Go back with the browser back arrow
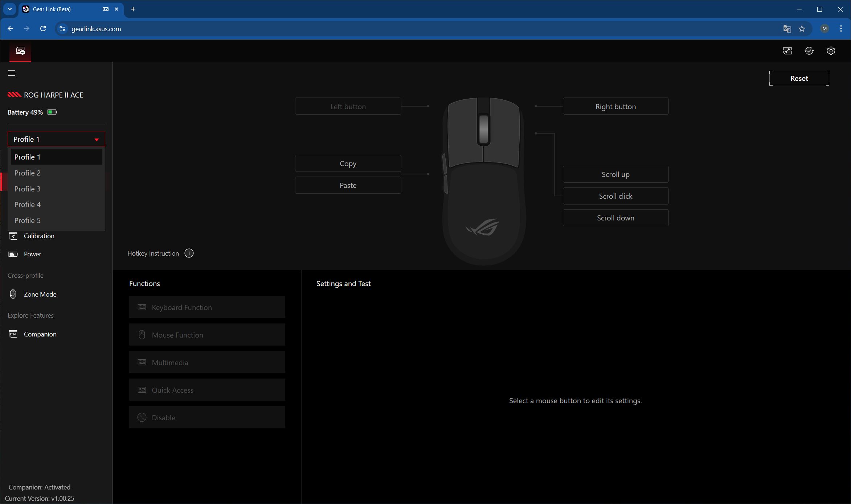Image resolution: width=851 pixels, height=504 pixels. pyautogui.click(x=10, y=29)
